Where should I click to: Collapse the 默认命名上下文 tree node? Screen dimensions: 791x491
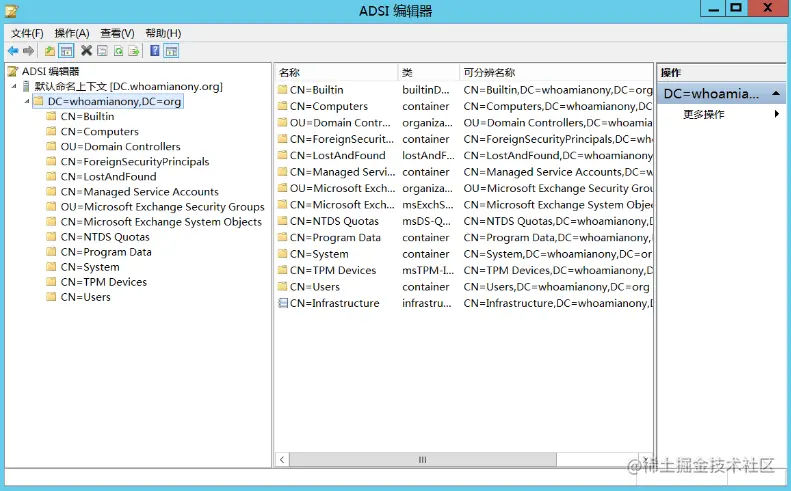14,86
